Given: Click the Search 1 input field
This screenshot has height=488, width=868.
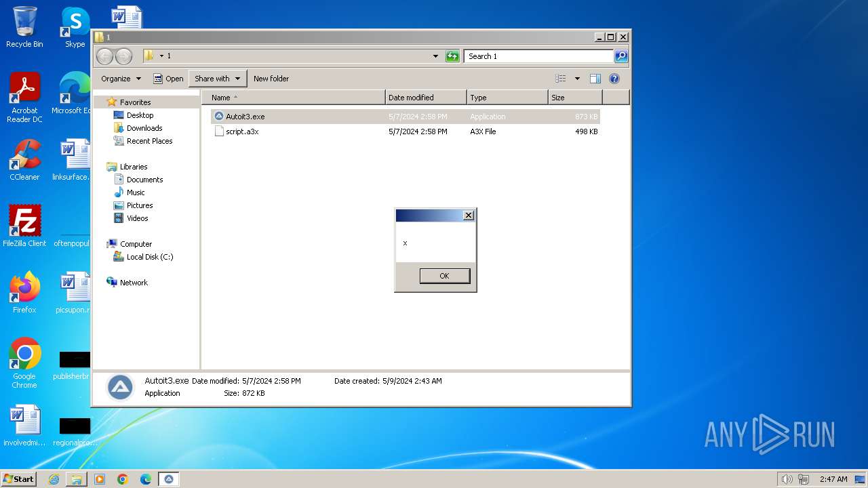Looking at the screenshot, I should coord(539,56).
